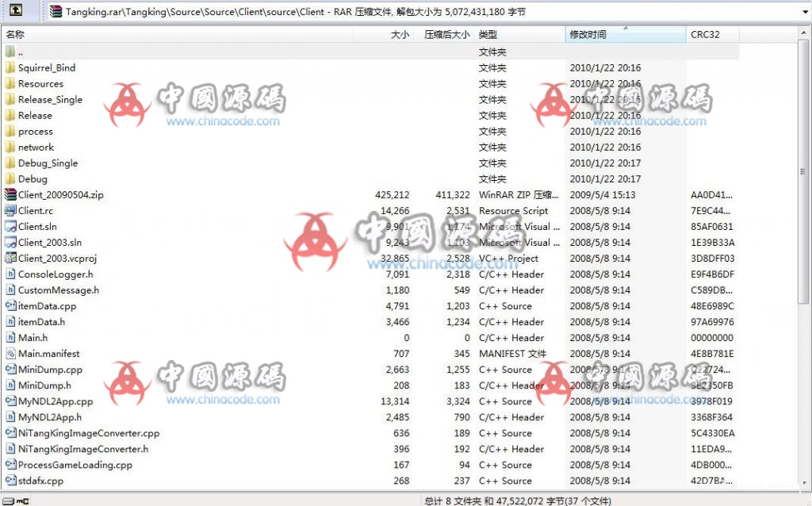
Task: Click the Main.h header icon
Action: click(10, 338)
